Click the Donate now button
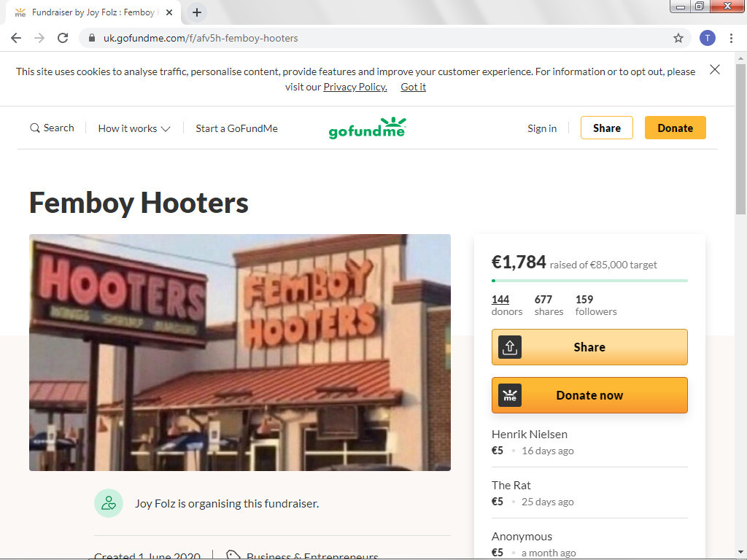The height and width of the screenshot is (560, 747). pos(589,395)
